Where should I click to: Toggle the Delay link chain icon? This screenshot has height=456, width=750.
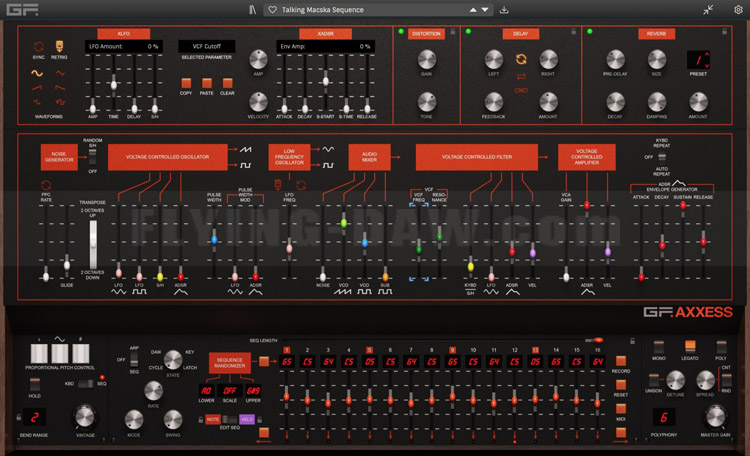521,90
